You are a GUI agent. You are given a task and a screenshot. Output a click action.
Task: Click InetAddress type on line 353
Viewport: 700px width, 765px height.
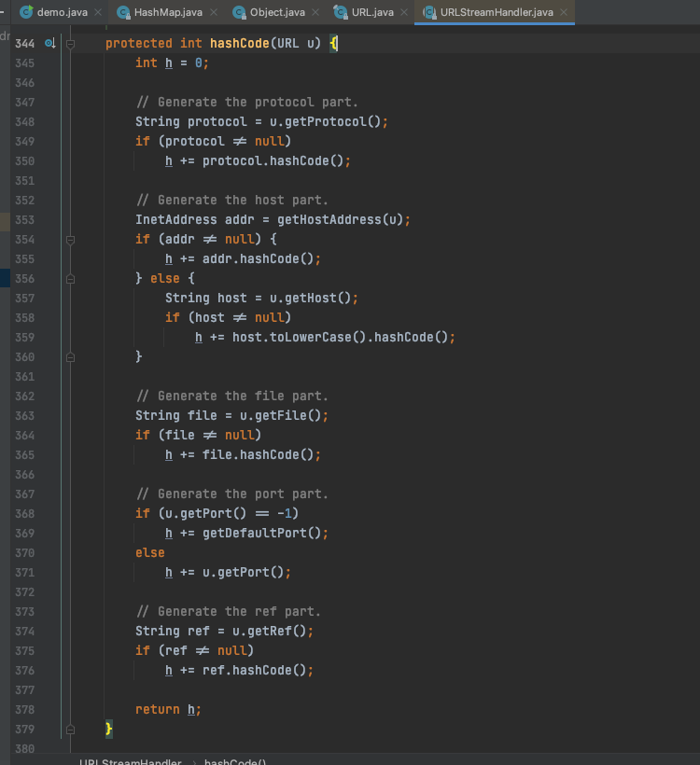[175, 219]
